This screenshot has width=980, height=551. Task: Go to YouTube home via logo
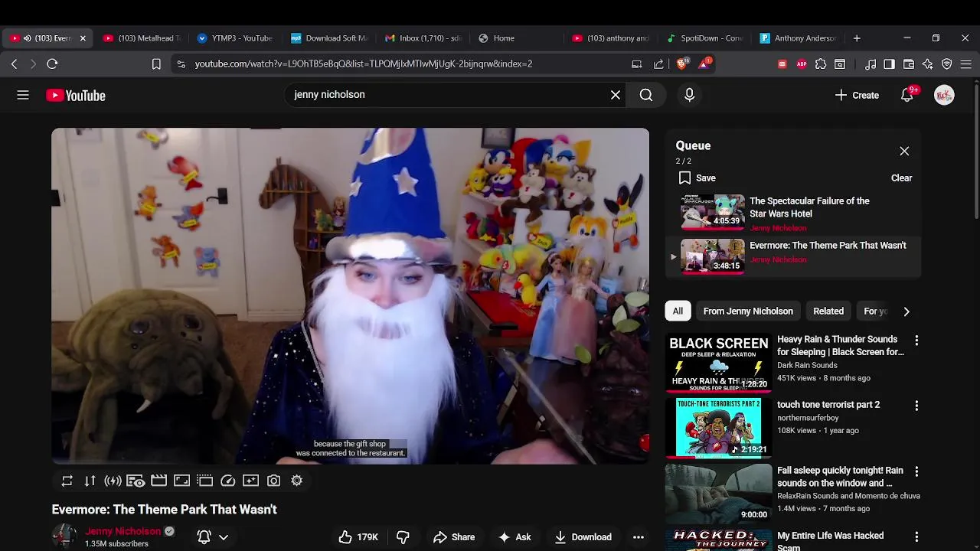click(x=76, y=95)
